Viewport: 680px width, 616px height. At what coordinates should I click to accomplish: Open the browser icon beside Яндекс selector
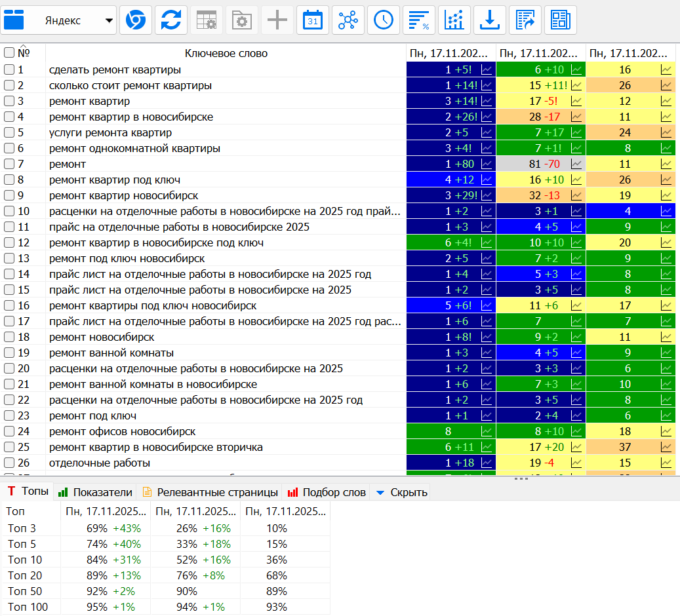click(136, 20)
